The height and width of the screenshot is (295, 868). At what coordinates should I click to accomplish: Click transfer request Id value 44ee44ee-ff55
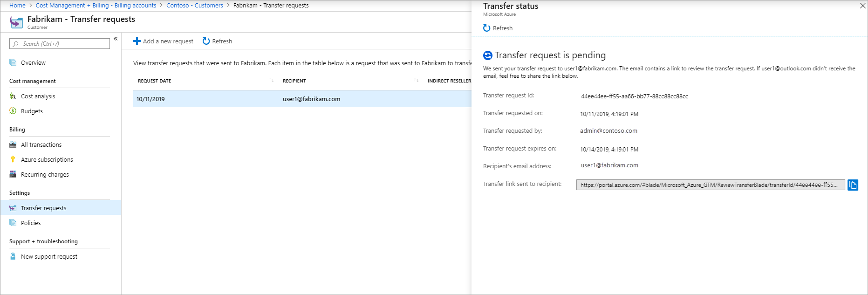[x=634, y=96]
